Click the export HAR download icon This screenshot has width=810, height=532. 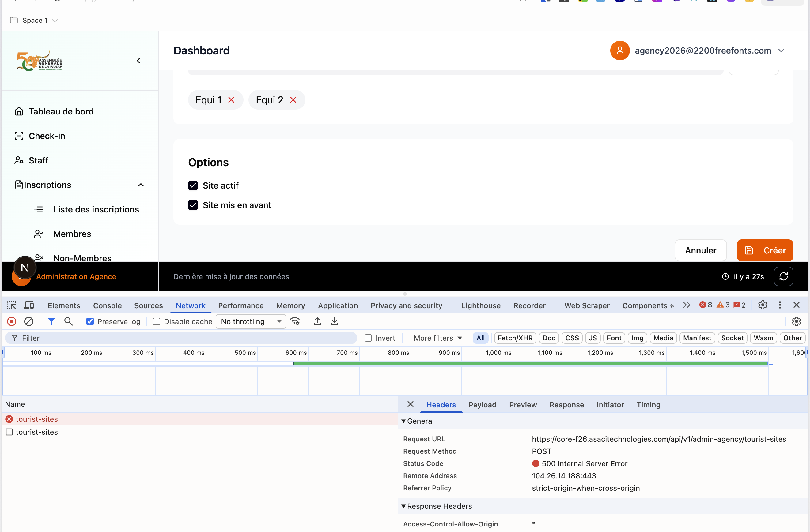point(335,321)
